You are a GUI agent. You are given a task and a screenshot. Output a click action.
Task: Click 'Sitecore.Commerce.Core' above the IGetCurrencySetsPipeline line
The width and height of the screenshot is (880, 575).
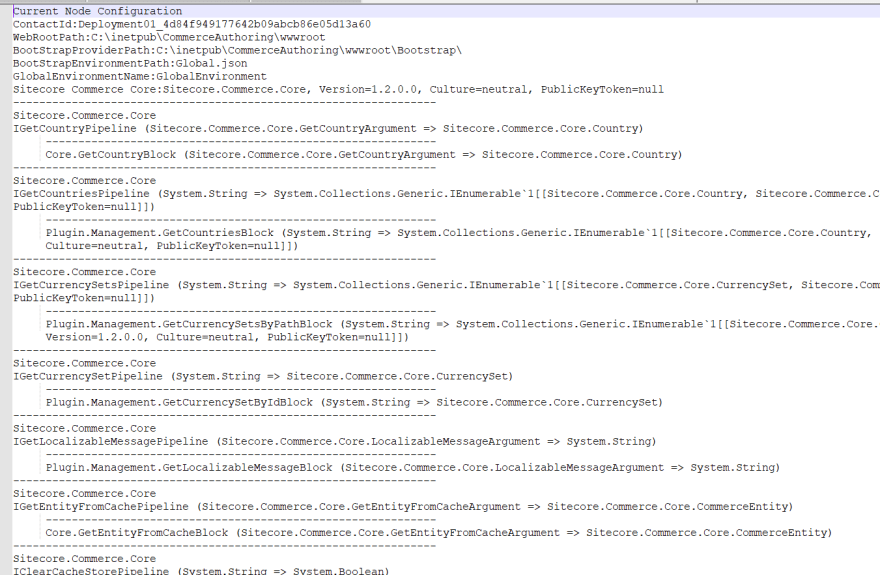click(84, 272)
